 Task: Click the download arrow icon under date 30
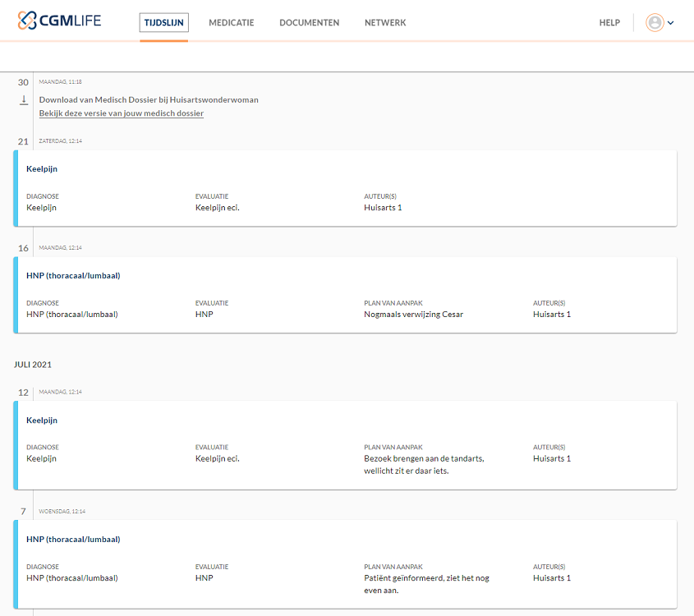(24, 99)
